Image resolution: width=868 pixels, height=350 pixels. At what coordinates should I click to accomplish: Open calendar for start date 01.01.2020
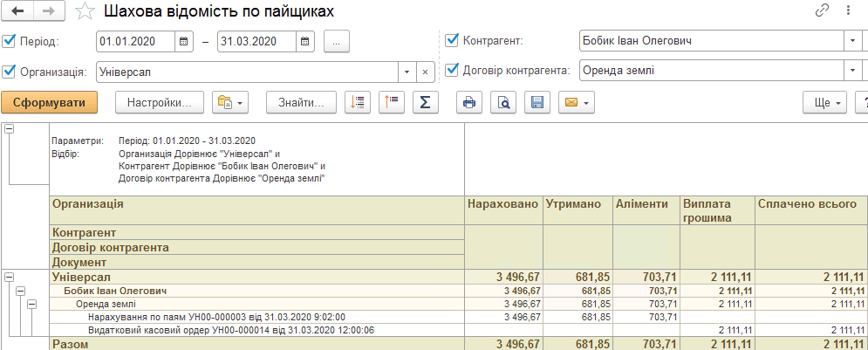(x=184, y=42)
